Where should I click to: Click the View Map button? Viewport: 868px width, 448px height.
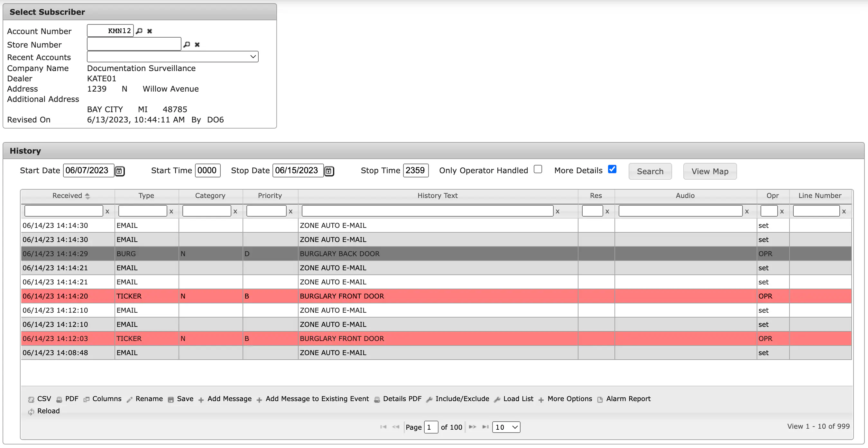click(710, 171)
